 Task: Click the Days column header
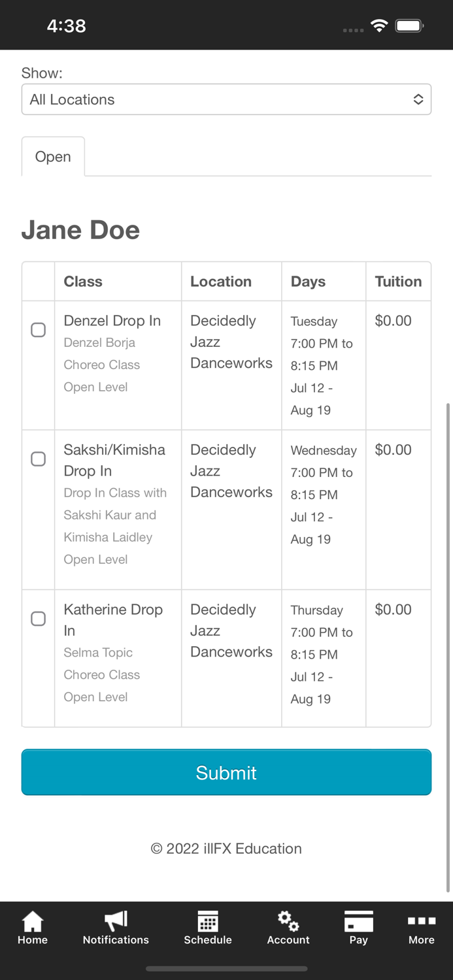(x=308, y=282)
